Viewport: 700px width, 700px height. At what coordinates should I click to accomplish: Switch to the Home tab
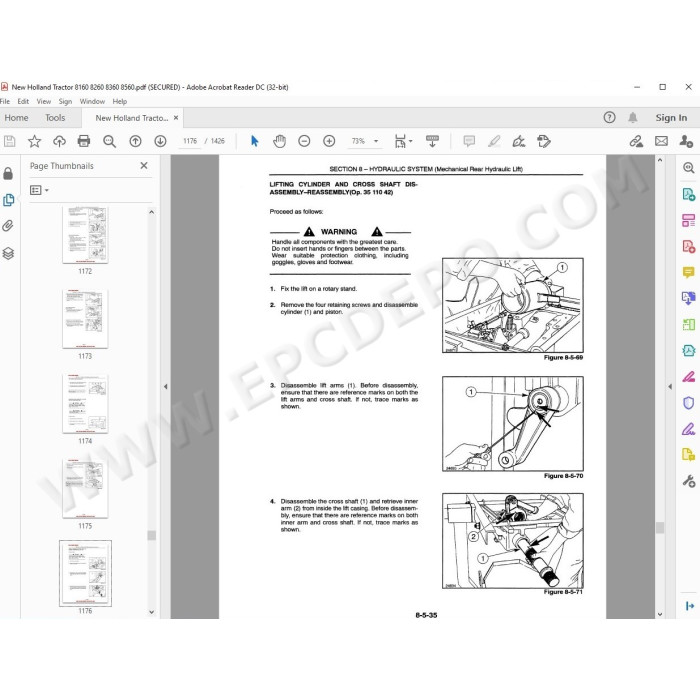17,117
